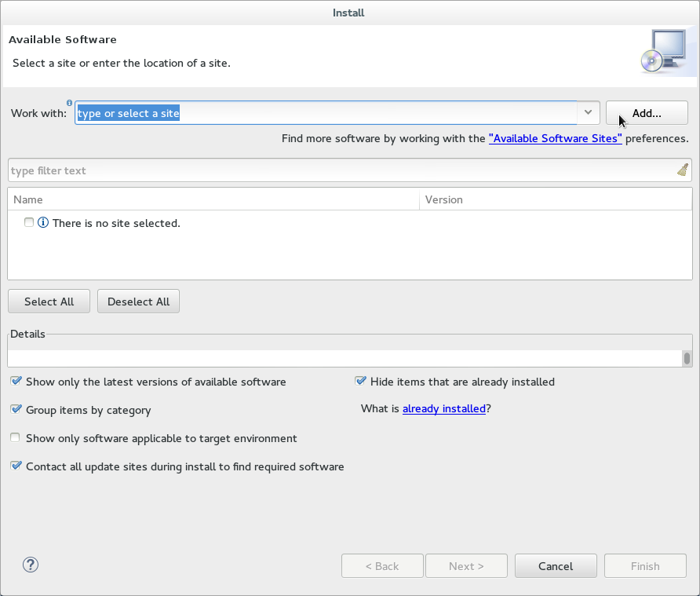700x596 pixels.
Task: Click the Version column header
Action: [x=556, y=199]
